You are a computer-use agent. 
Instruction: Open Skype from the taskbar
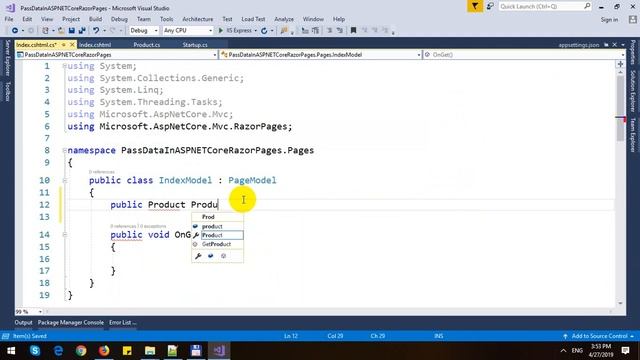(35, 351)
